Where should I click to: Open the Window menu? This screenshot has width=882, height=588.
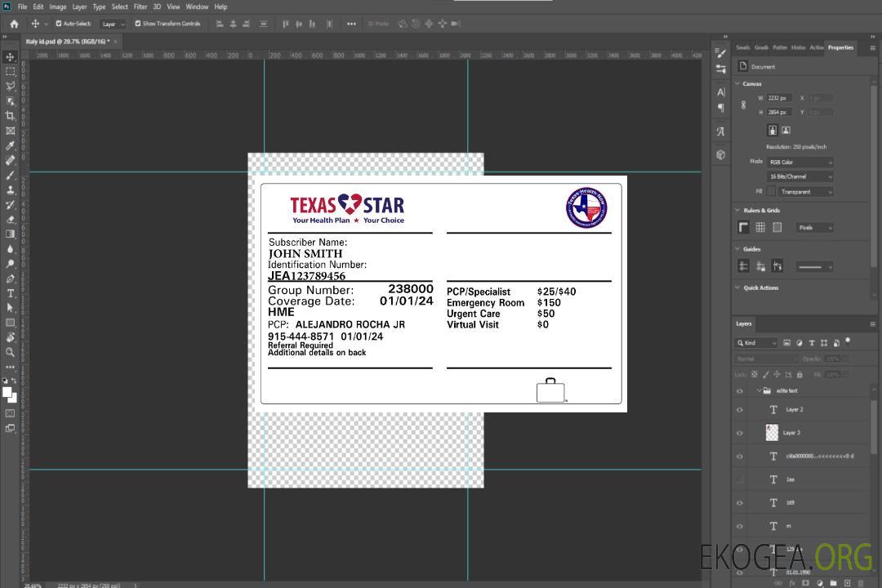point(197,7)
